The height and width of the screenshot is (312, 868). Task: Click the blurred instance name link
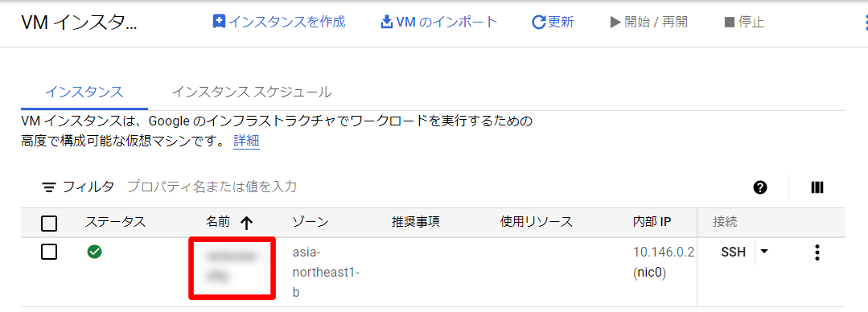(231, 267)
